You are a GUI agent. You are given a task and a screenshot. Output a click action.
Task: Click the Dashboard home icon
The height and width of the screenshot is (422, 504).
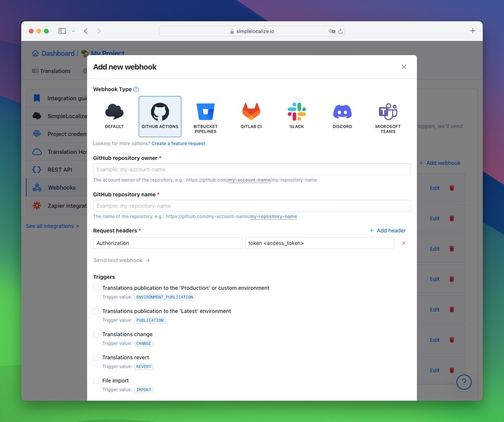(35, 53)
